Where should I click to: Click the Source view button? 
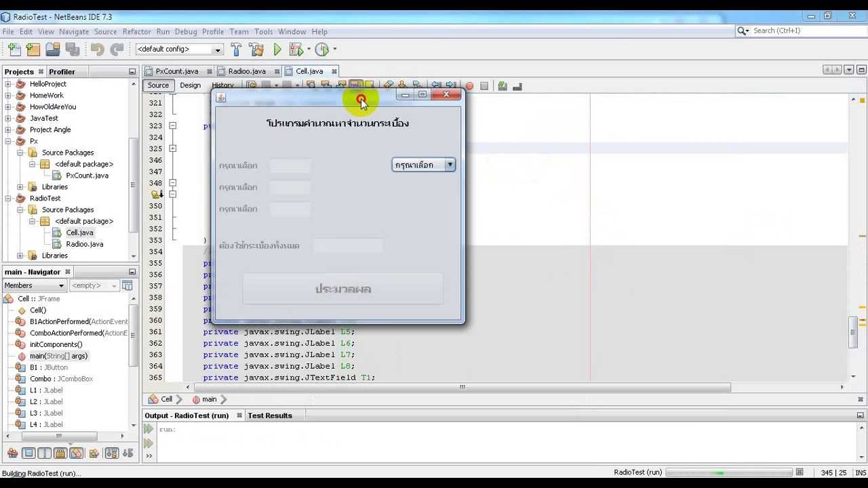pyautogui.click(x=158, y=85)
